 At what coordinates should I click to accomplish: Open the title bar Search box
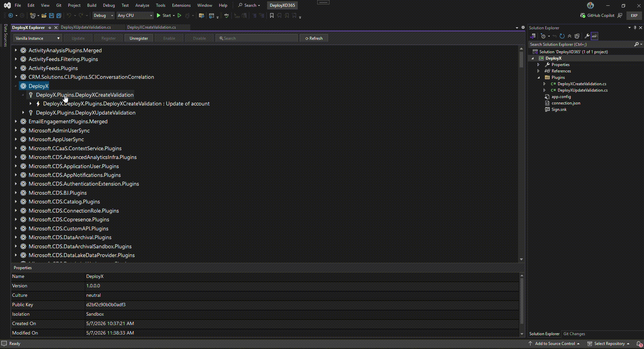[249, 5]
